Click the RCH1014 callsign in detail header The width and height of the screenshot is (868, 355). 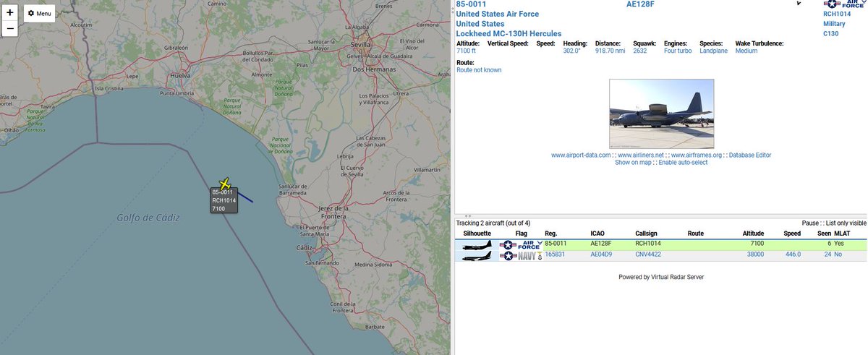coord(838,14)
